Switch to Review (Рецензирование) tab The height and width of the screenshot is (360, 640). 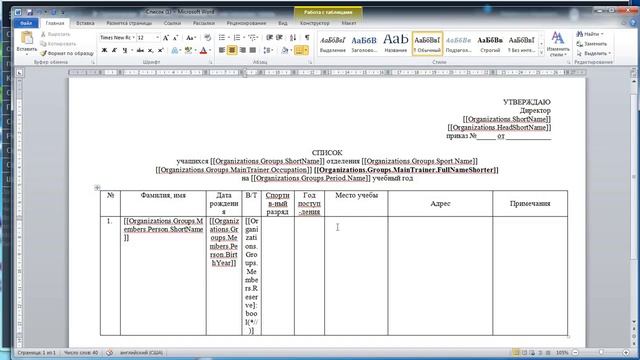246,23
